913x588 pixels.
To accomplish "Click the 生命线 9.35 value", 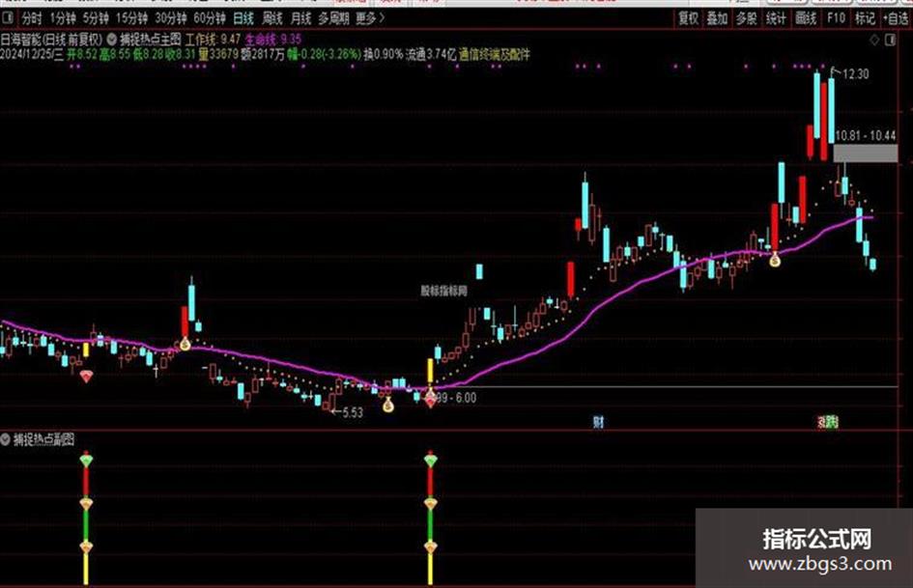I will click(273, 40).
